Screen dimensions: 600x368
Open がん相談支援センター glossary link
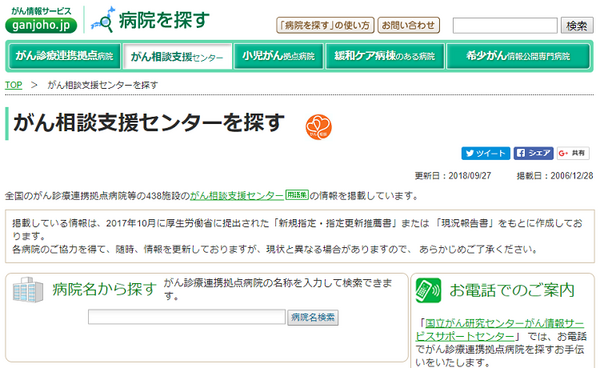click(x=236, y=196)
